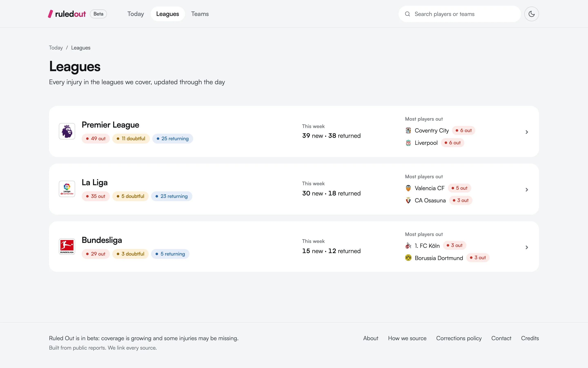Image resolution: width=588 pixels, height=368 pixels.
Task: Click the Valencia CF crest
Action: pos(408,188)
